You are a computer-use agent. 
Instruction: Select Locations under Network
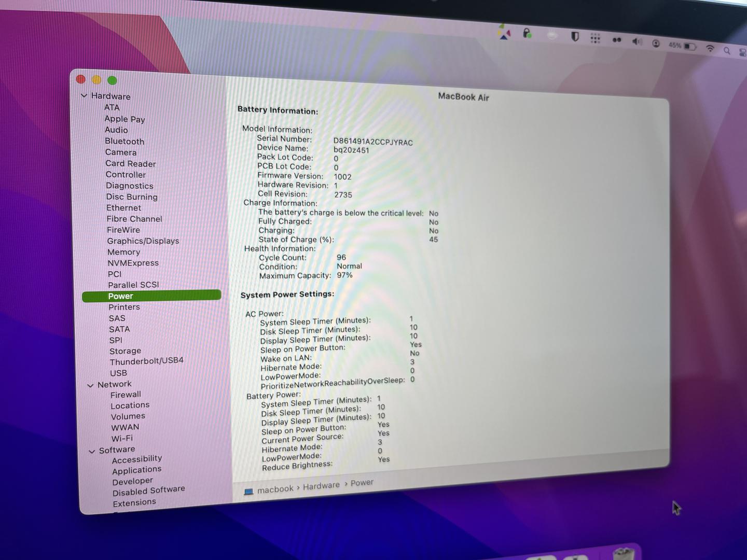click(x=130, y=405)
